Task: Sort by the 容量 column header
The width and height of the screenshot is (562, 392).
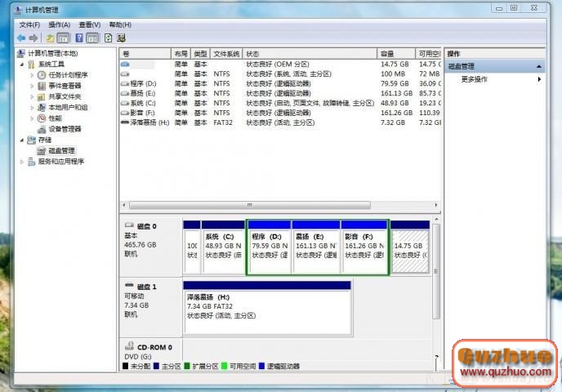Action: (x=387, y=53)
